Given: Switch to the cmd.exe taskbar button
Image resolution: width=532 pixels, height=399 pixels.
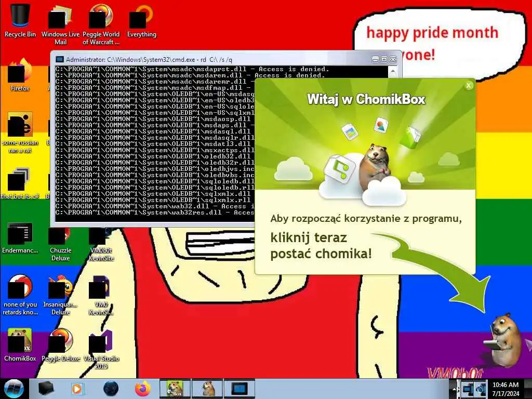Looking at the screenshot, I should (x=240, y=389).
